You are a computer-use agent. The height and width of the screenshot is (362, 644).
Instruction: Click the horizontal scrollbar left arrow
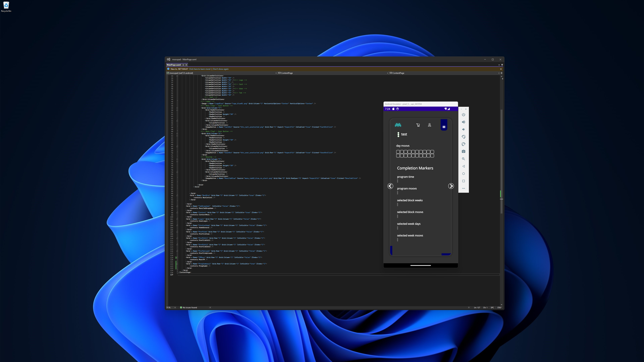click(x=210, y=308)
